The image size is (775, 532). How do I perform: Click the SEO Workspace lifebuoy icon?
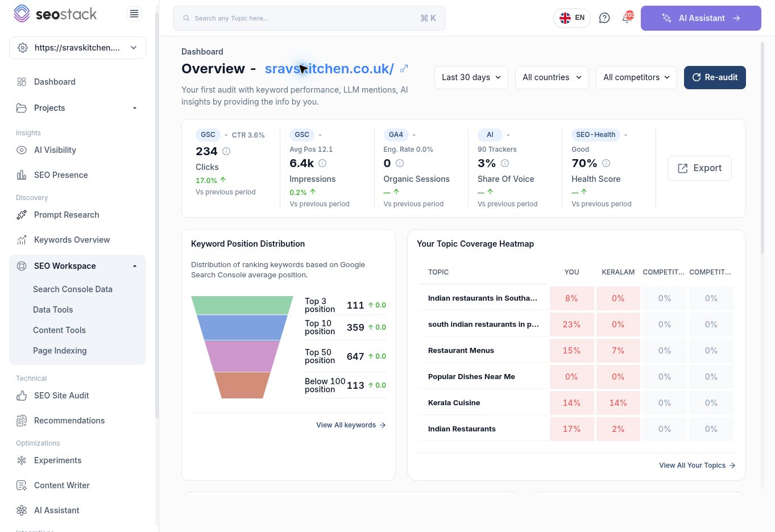coord(22,266)
